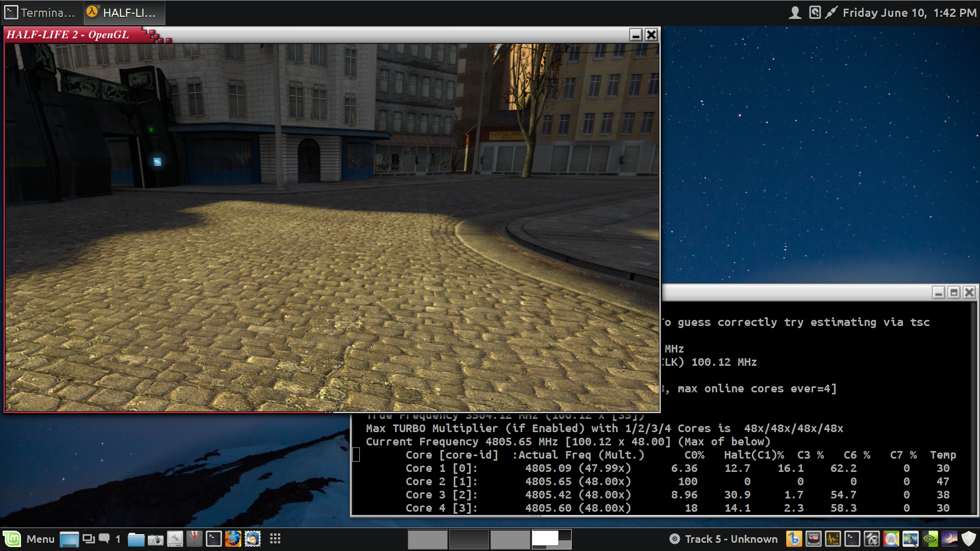Click the C6 % column header
This screenshot has height=551, width=980.
pos(856,455)
